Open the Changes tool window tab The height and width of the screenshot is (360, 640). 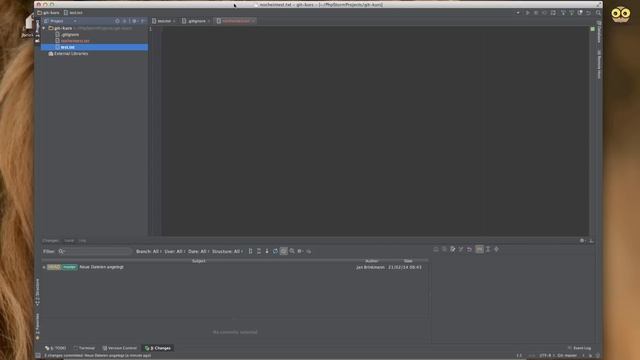pos(158,348)
